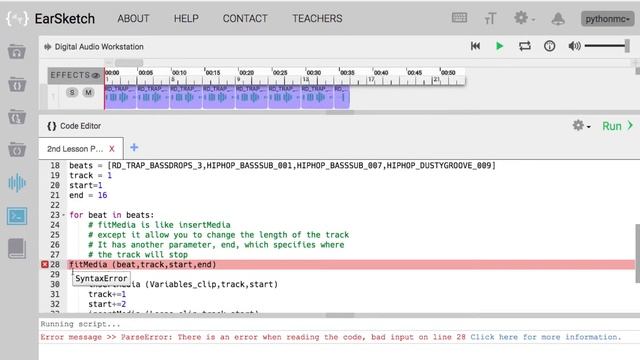Toggle the metronome icon

click(549, 46)
